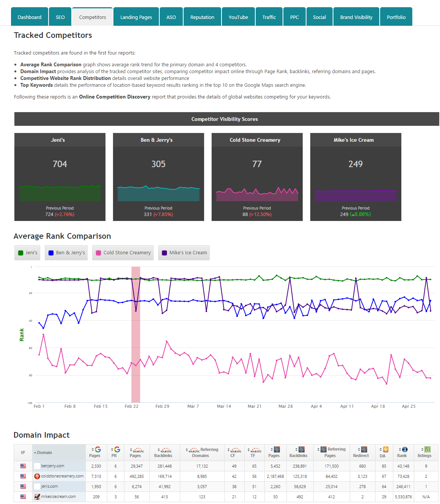Open the Dashboard tab

coord(30,17)
